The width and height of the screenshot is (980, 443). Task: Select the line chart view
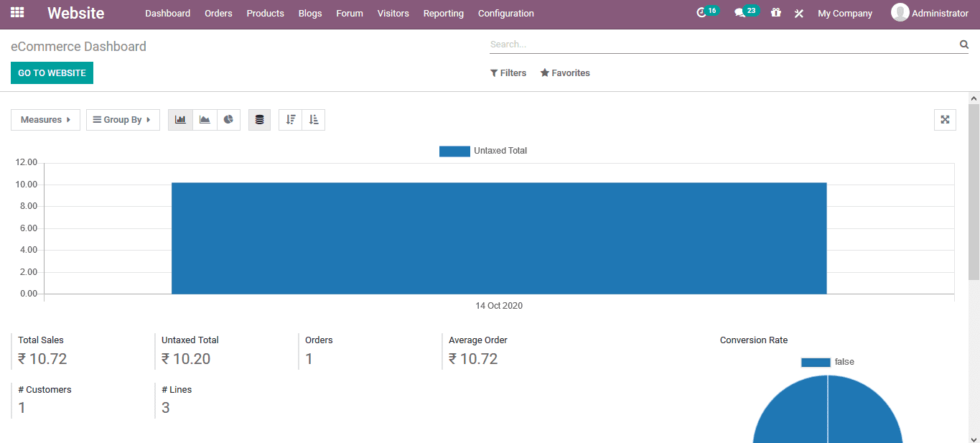click(x=205, y=119)
